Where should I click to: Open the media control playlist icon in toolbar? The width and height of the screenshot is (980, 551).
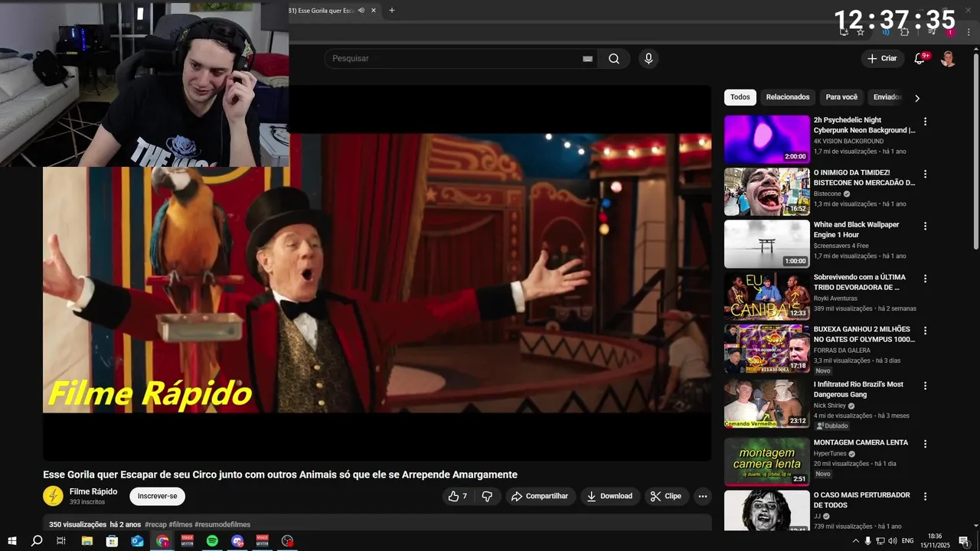coord(932,32)
